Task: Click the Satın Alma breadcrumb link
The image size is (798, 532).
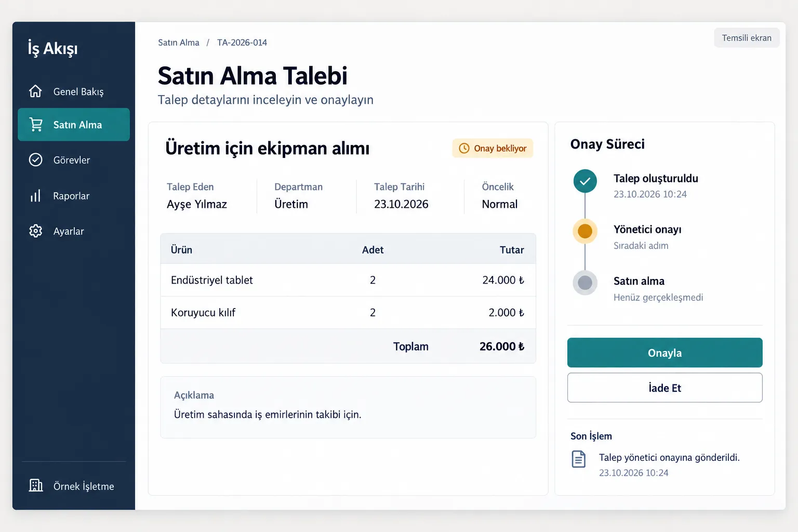Action: (179, 43)
